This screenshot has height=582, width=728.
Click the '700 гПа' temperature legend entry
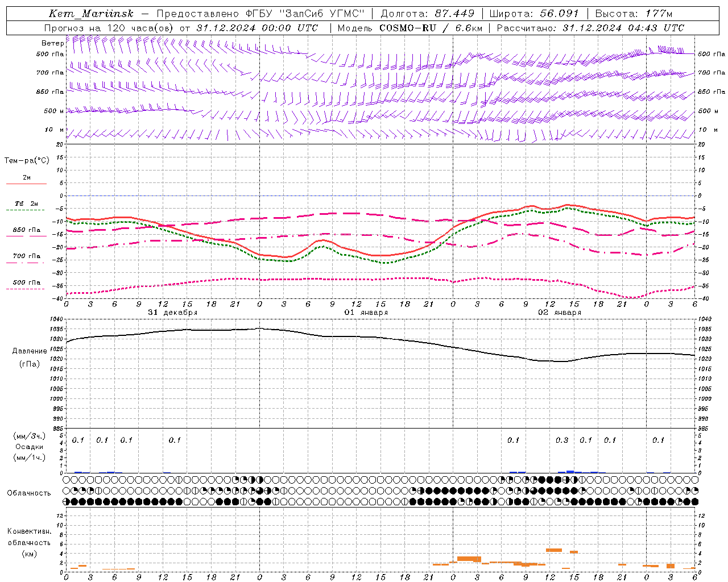click(x=27, y=256)
